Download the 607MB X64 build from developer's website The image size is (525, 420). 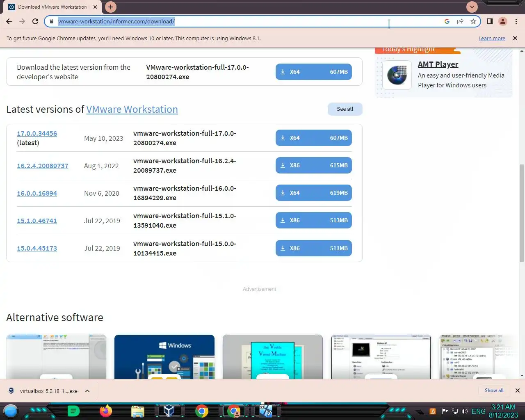[x=314, y=72]
